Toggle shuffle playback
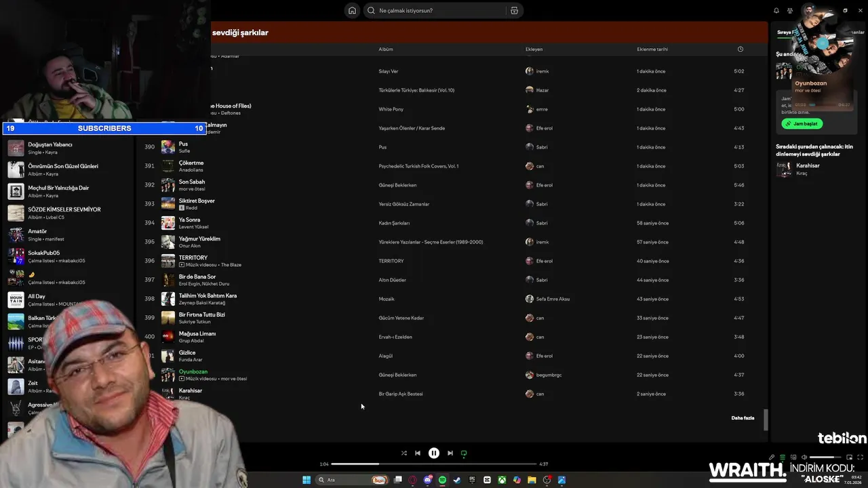Image resolution: width=868 pixels, height=488 pixels. tap(404, 453)
